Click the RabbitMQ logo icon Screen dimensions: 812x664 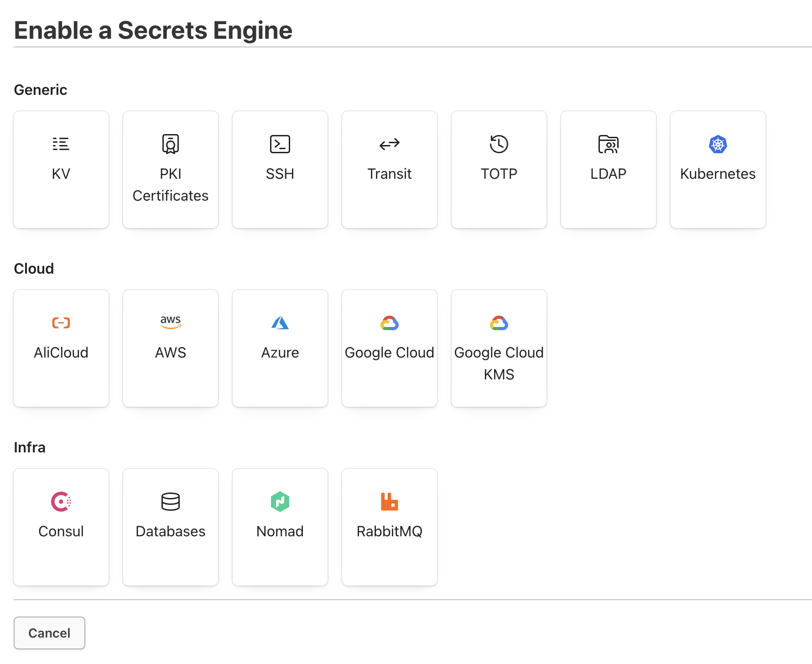389,501
